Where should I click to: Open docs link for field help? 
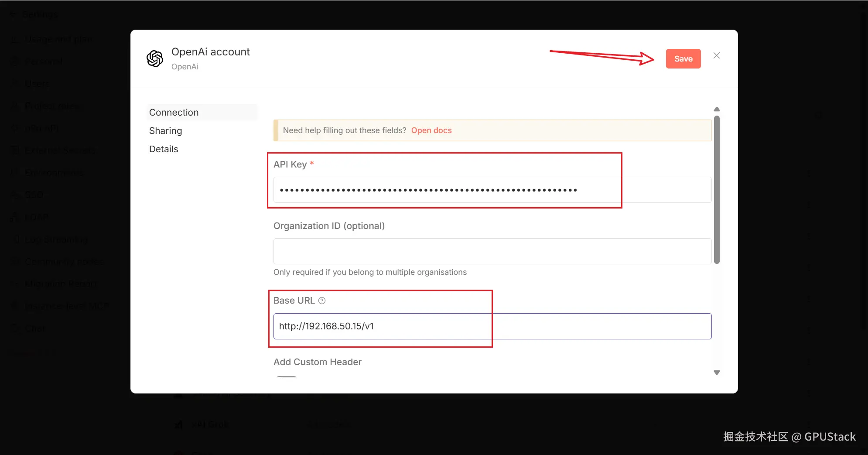431,130
